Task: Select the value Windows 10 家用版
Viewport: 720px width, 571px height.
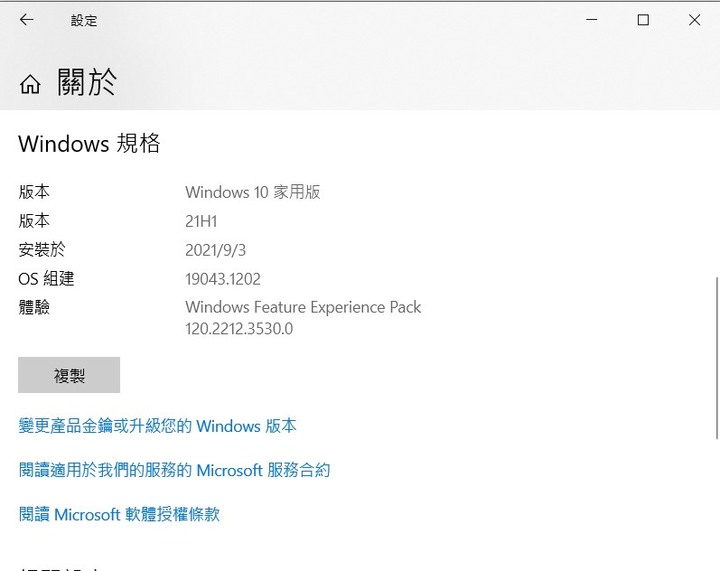Action: click(253, 192)
